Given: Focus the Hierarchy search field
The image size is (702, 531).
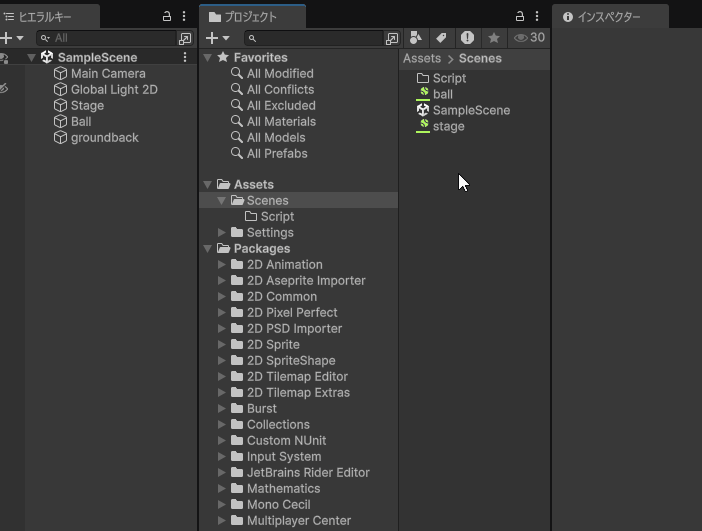Looking at the screenshot, I should tap(107, 38).
